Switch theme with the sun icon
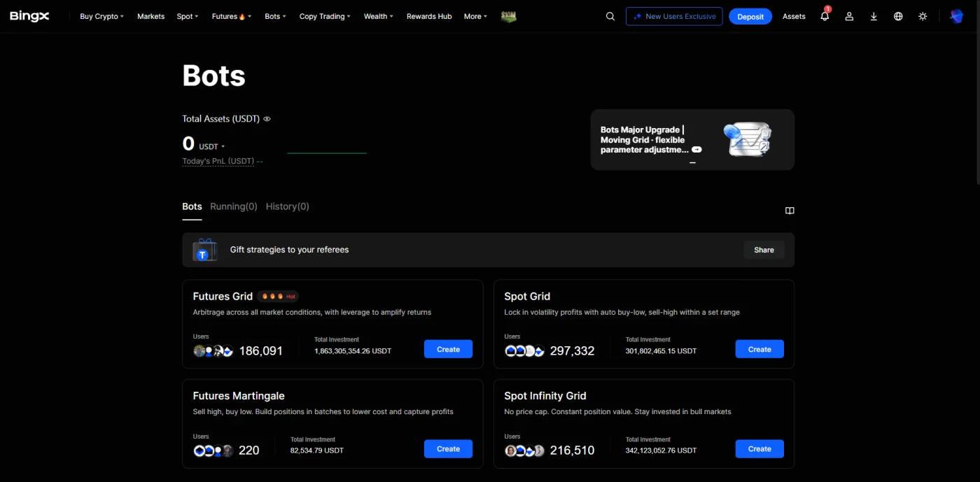The height and width of the screenshot is (482, 980). click(923, 16)
